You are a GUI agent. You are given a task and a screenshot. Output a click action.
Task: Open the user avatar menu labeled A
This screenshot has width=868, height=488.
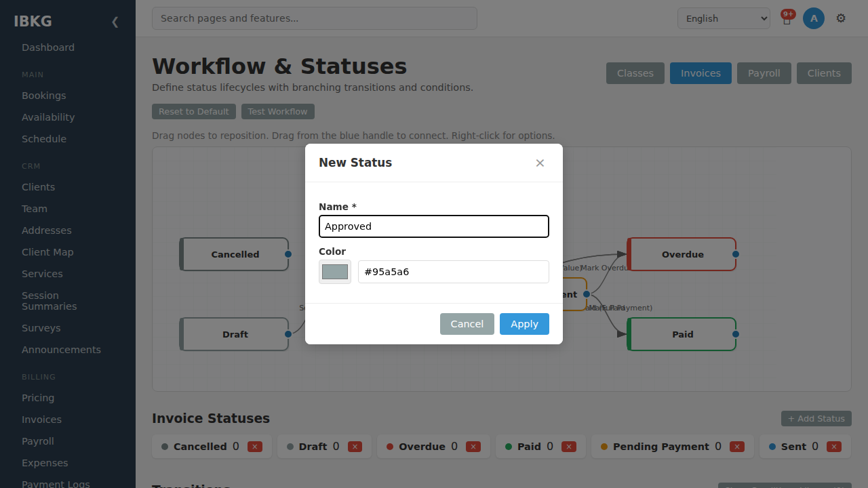[x=814, y=18]
